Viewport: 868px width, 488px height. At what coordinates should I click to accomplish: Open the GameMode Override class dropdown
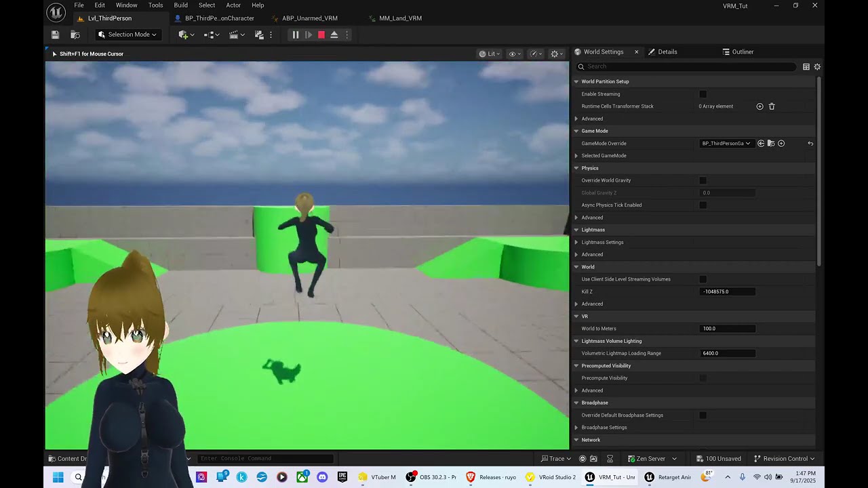pos(726,144)
